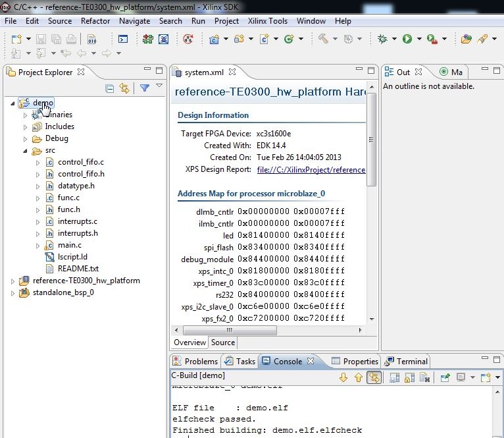The image size is (504, 438).
Task: Toggle Pin Console button
Action: pyautogui.click(x=445, y=377)
